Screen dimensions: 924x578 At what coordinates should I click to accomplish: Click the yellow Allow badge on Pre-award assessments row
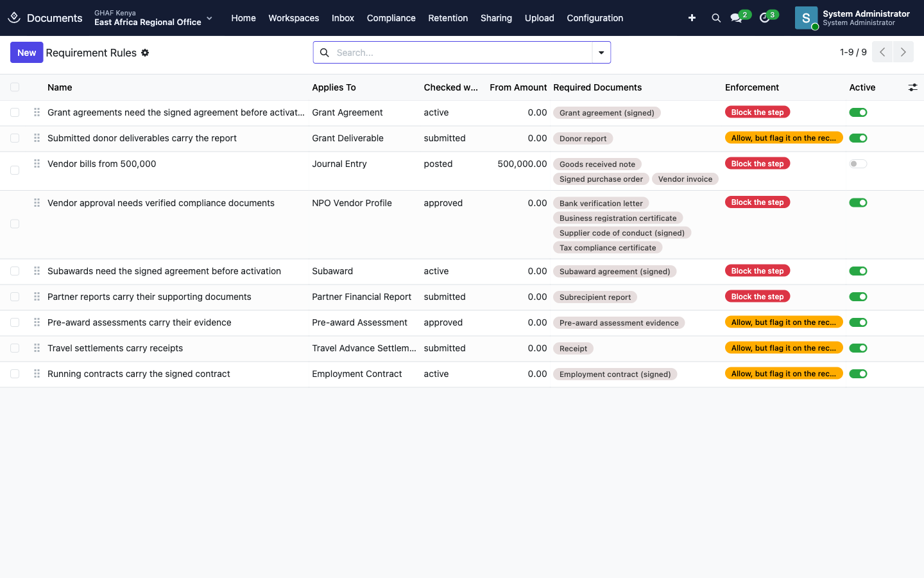[783, 322]
